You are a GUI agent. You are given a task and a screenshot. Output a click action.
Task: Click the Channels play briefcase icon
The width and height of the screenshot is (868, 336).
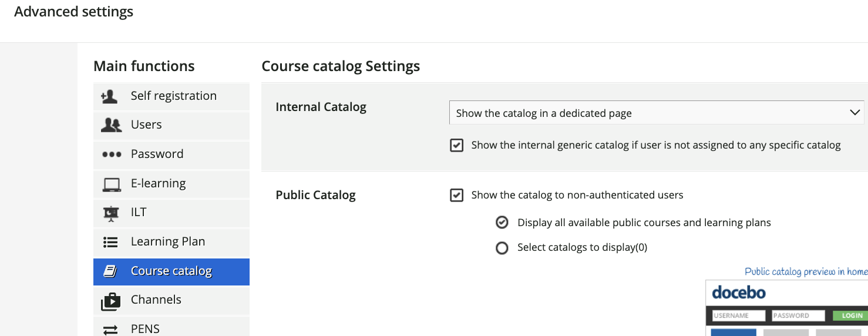point(111,301)
